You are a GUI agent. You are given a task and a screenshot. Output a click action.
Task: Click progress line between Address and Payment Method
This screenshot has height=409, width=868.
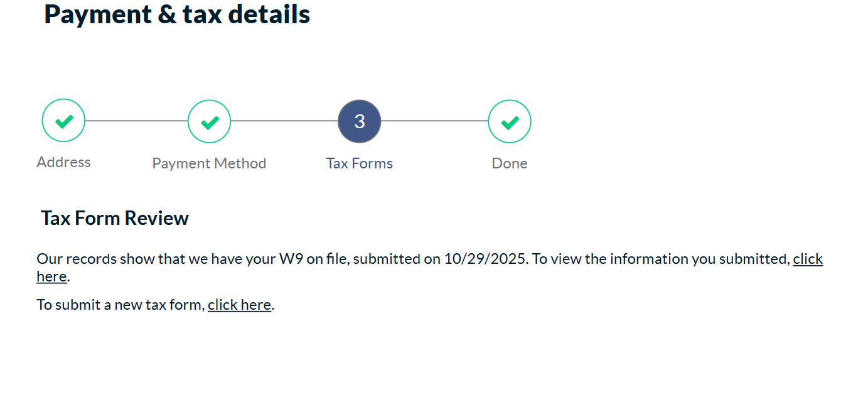(136, 121)
